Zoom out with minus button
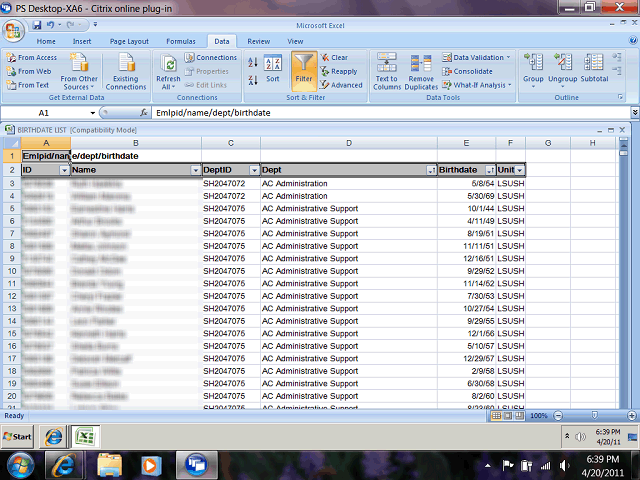Image resolution: width=640 pixels, height=480 pixels. 558,416
